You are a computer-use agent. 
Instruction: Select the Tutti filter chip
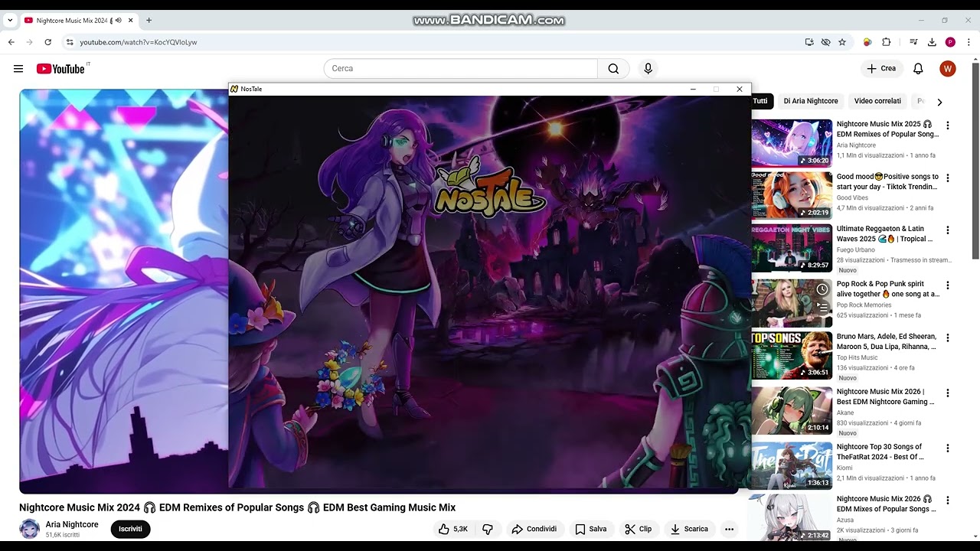(x=760, y=101)
